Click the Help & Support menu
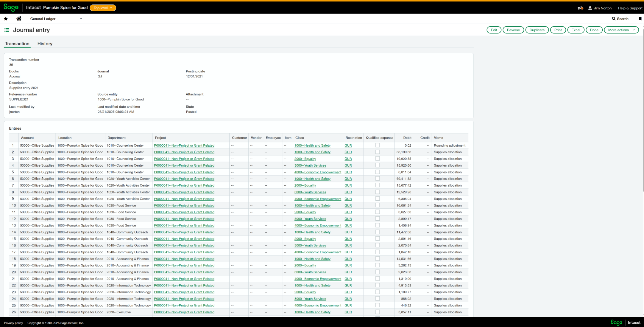The height and width of the screenshot is (327, 644). [630, 8]
